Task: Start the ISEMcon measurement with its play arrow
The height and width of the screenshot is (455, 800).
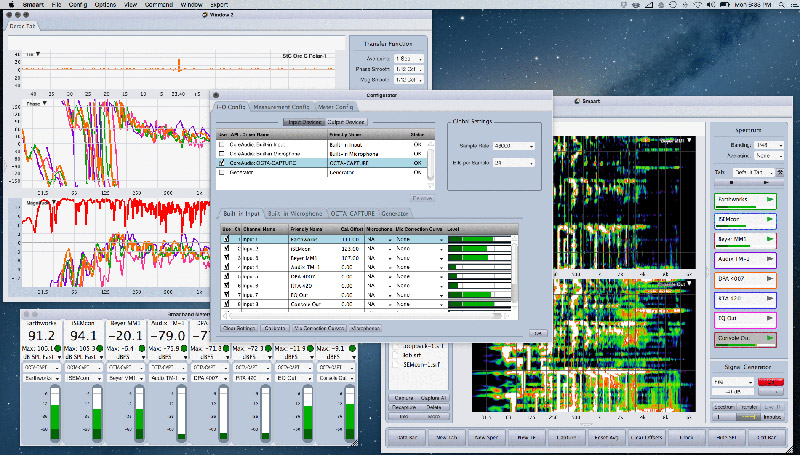Action: pos(769,219)
